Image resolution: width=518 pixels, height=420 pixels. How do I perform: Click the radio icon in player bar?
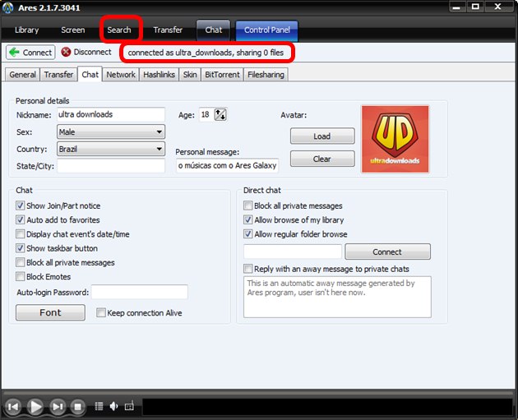129,406
